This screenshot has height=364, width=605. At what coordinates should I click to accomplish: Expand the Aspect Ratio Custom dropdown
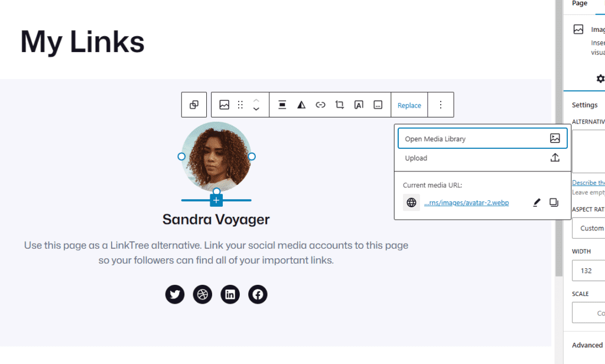(x=588, y=228)
